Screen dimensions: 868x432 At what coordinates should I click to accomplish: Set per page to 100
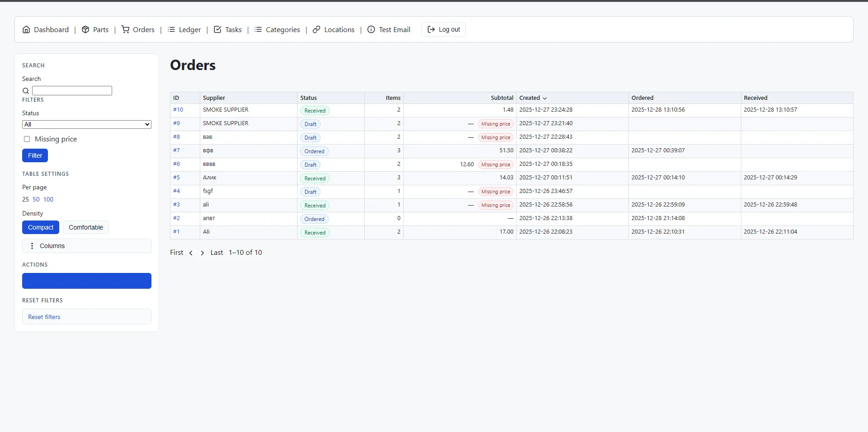tap(48, 199)
